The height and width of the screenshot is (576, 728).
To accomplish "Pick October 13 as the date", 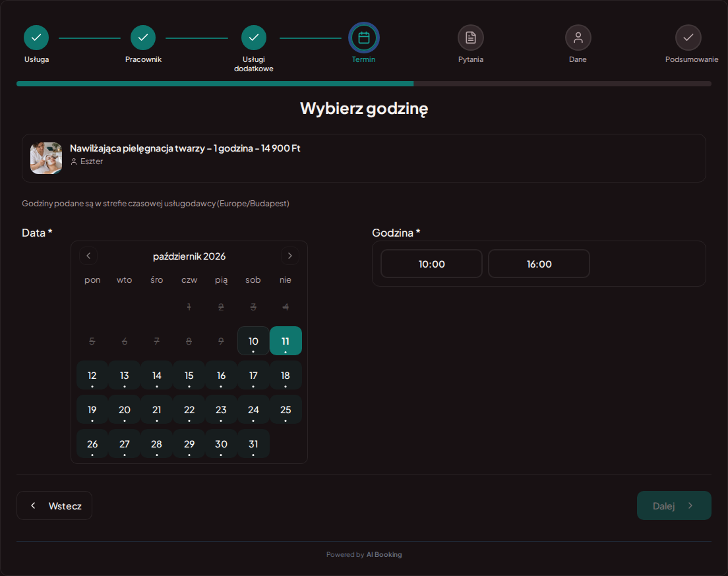I will (125, 376).
